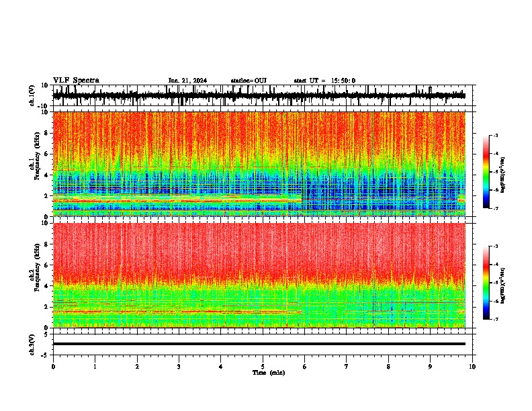Viewport: 532px width, 411px height.
Task: Click time axis tick label "3"
Action: pyautogui.click(x=179, y=367)
